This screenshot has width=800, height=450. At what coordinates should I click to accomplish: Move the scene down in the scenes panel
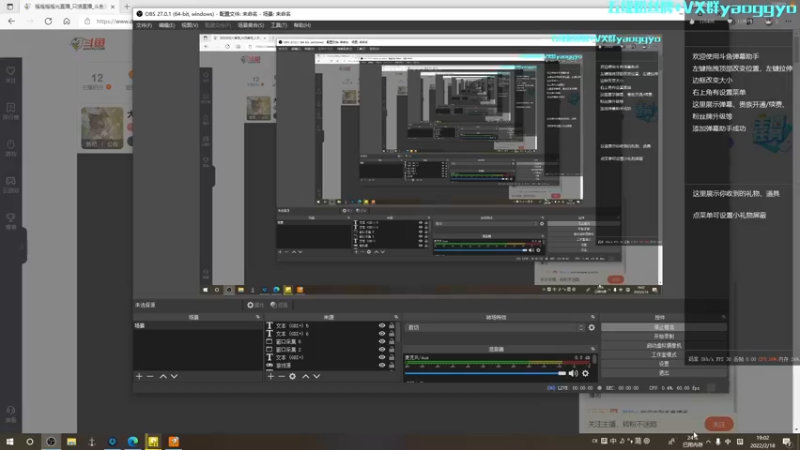(x=174, y=377)
